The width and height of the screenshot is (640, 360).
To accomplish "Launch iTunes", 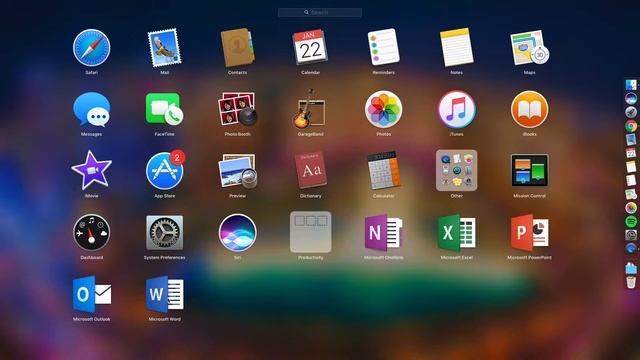I will coord(456,109).
